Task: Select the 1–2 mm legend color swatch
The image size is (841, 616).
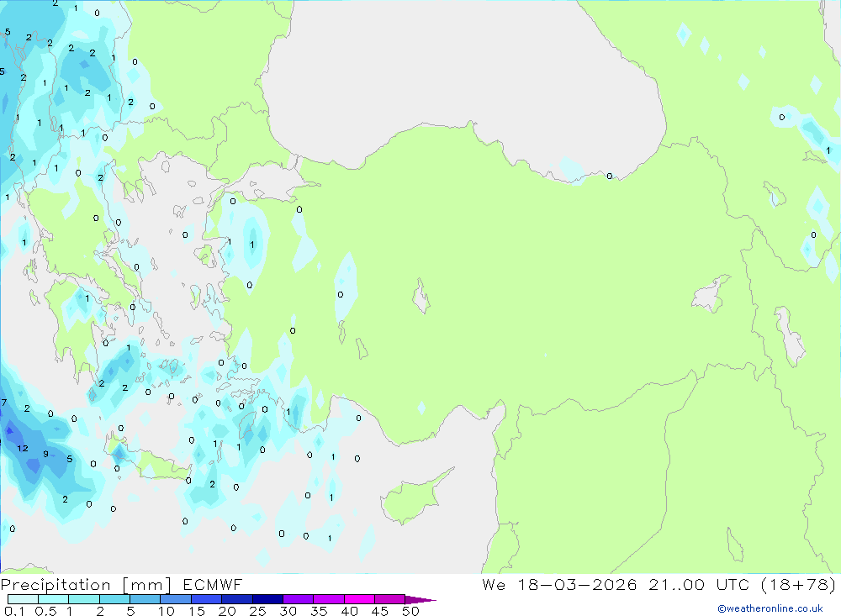Action: [84, 599]
